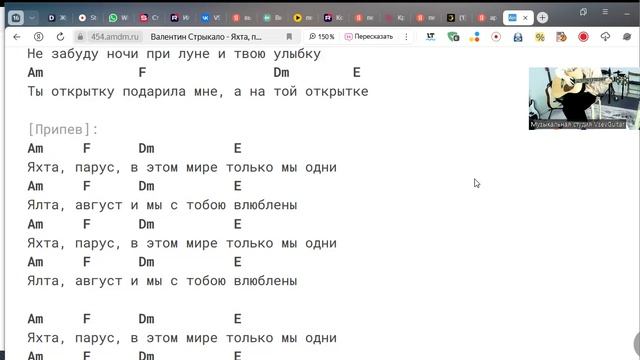Screen dimensions: 640x360
Task: Open the Yandex home button
Action: 38,37
